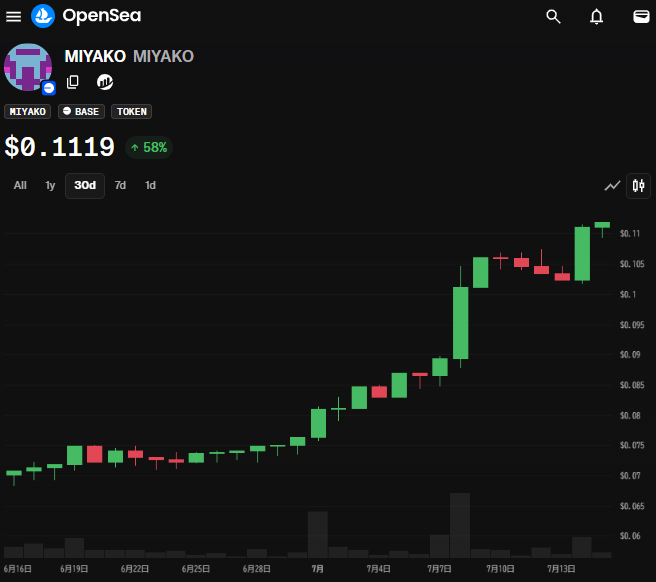Open the hamburger navigation menu
This screenshot has width=656, height=582.
click(13, 17)
